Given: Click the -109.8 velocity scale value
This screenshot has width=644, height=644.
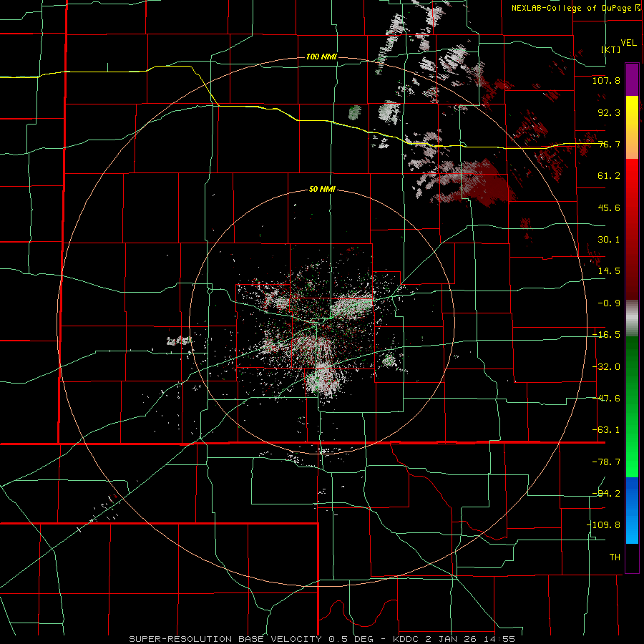Looking at the screenshot, I should (603, 525).
